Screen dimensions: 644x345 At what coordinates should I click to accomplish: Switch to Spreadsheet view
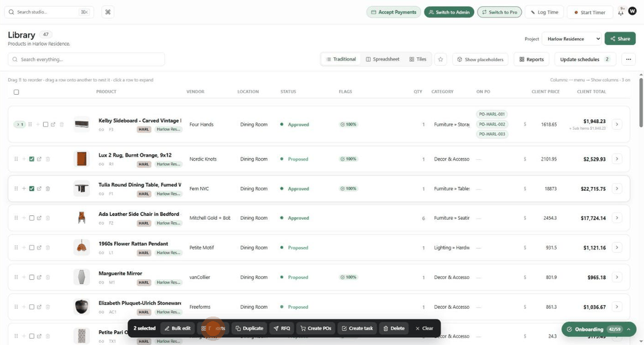click(x=383, y=59)
